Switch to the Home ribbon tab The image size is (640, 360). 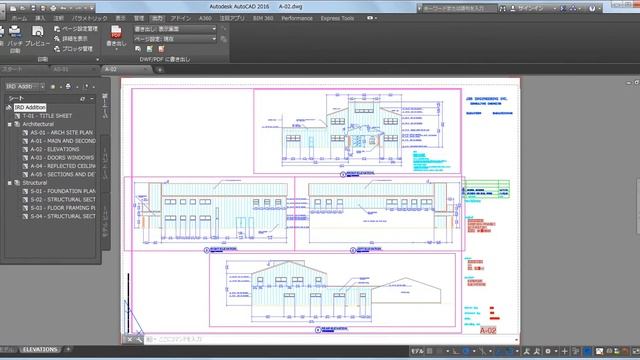tap(19, 18)
